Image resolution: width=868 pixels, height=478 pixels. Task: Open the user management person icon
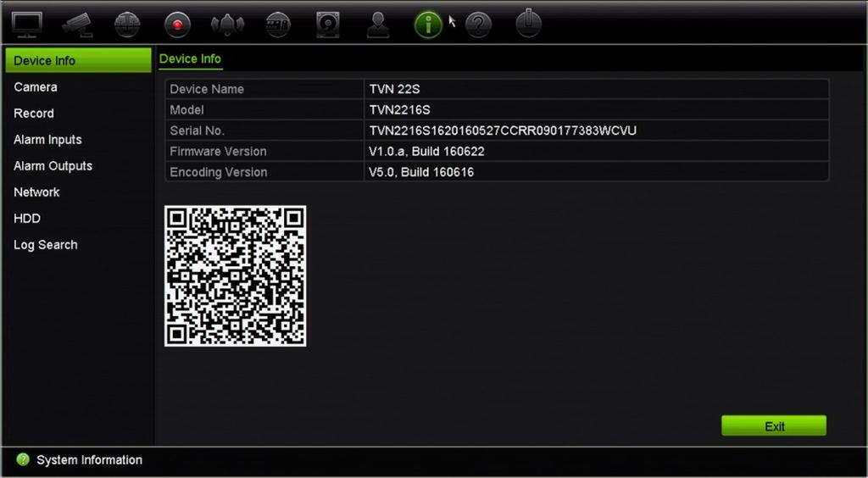click(x=378, y=25)
